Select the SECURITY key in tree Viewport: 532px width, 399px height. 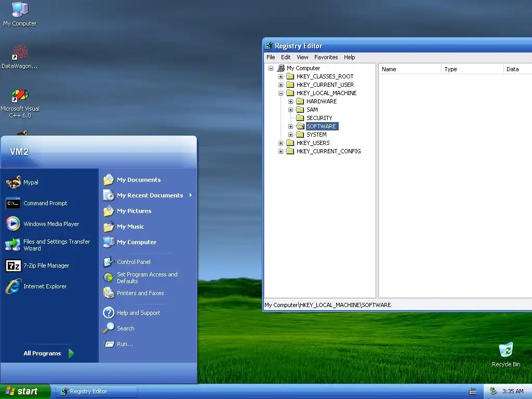320,118
